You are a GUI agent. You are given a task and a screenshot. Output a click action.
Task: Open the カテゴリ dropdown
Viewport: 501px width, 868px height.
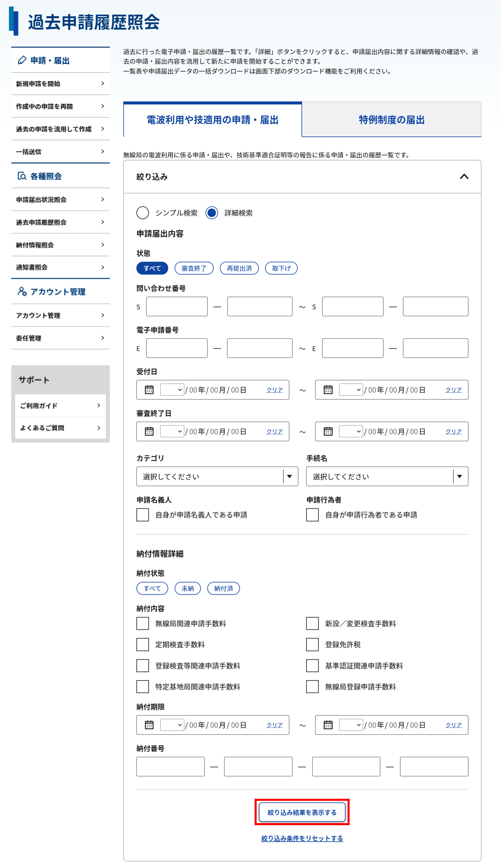coord(217,476)
